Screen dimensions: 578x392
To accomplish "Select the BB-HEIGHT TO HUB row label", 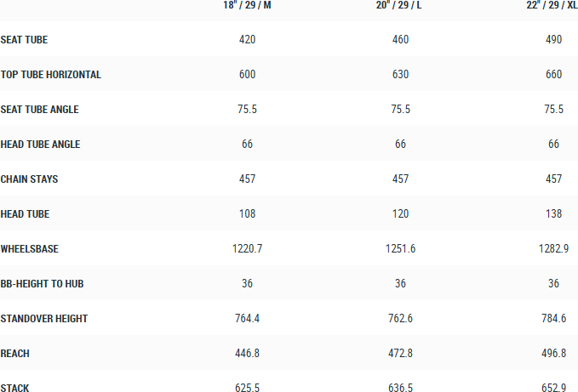I will [44, 284].
